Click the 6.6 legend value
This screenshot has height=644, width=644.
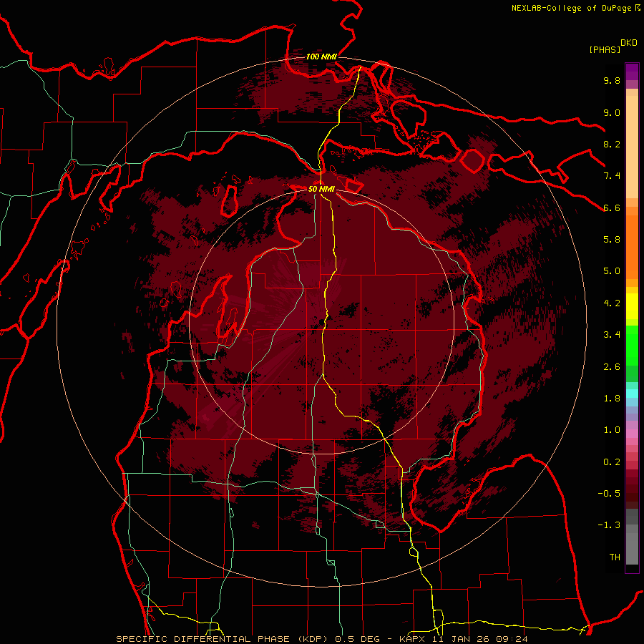[x=612, y=208]
